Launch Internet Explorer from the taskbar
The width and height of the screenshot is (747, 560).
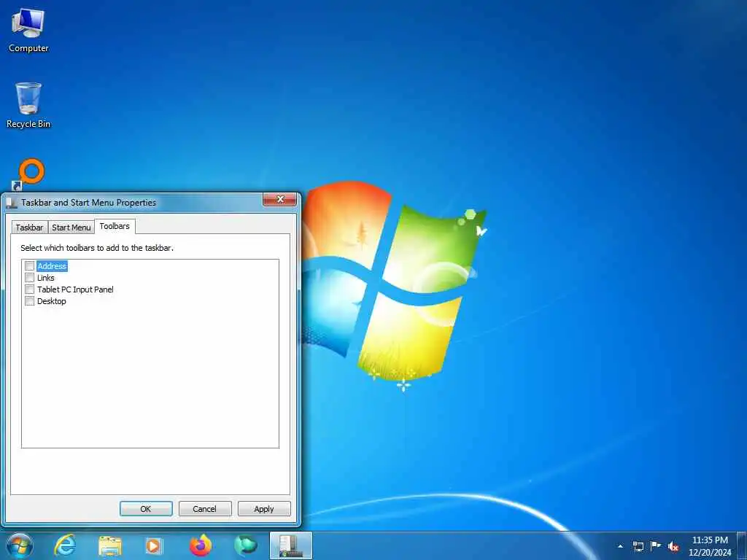[65, 545]
